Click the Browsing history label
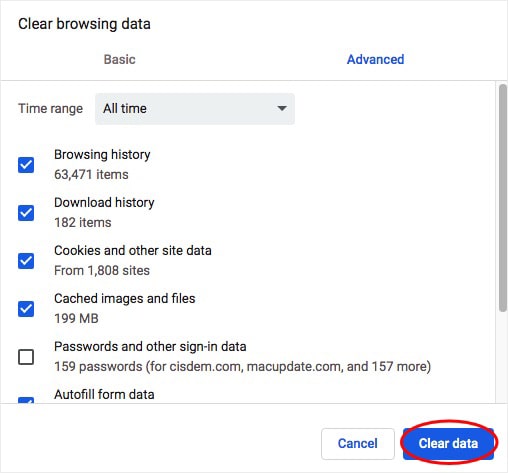This screenshot has width=508, height=473. click(102, 155)
